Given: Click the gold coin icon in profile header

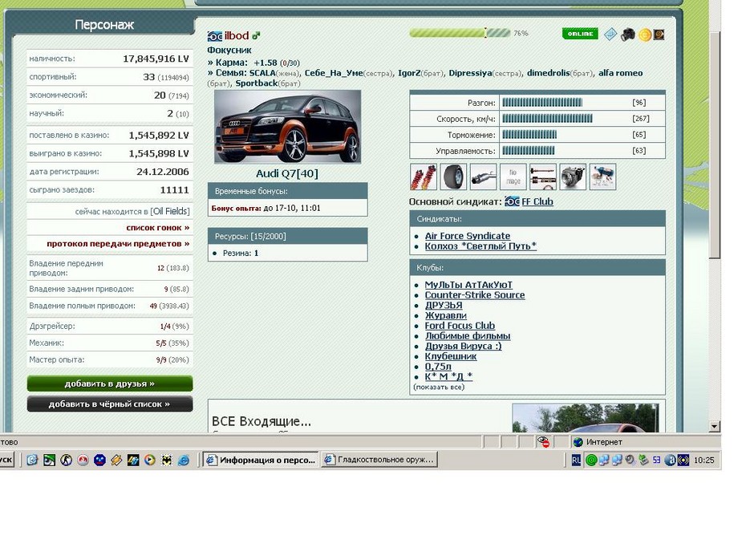Looking at the screenshot, I should point(645,34).
